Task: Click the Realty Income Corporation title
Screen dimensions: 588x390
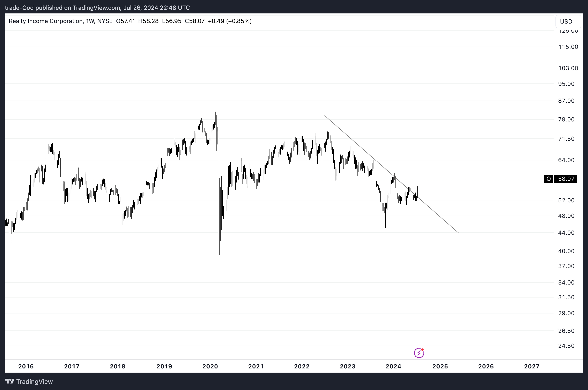Action: [x=46, y=21]
